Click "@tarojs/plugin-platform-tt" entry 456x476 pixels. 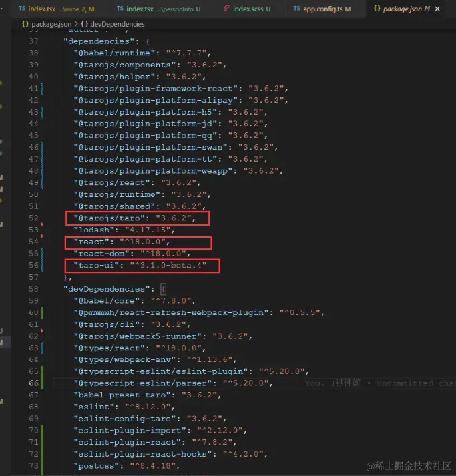coord(170,159)
